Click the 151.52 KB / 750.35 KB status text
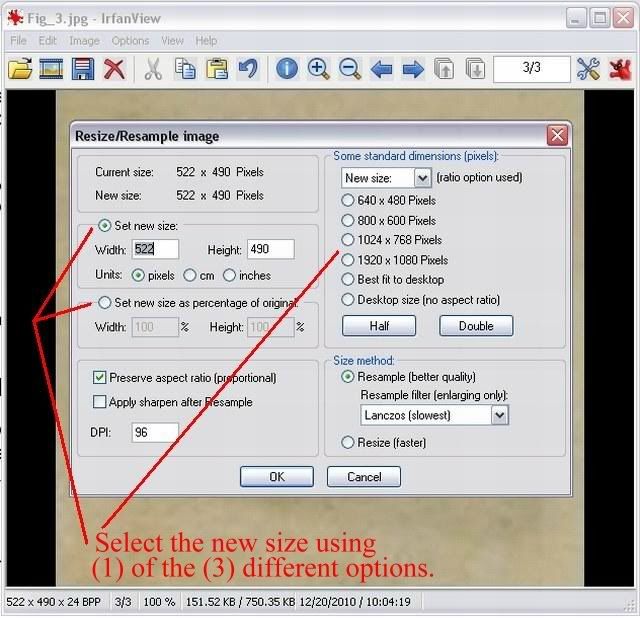The width and height of the screenshot is (640, 618). coord(240,602)
